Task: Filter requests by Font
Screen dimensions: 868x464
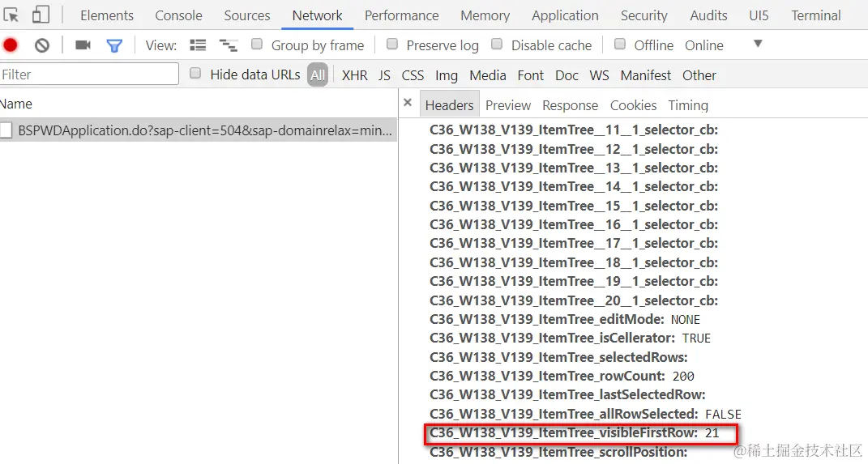Action: (x=531, y=75)
